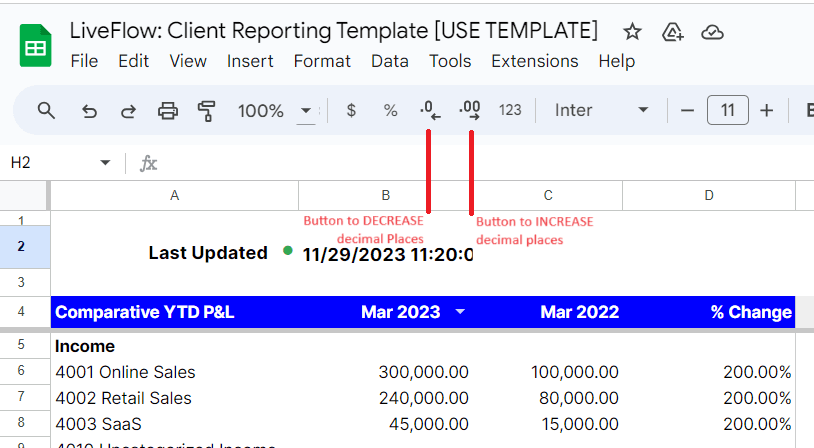Select the 4002 Retail Sales cell
Image resolution: width=814 pixels, height=448 pixels.
click(174, 398)
